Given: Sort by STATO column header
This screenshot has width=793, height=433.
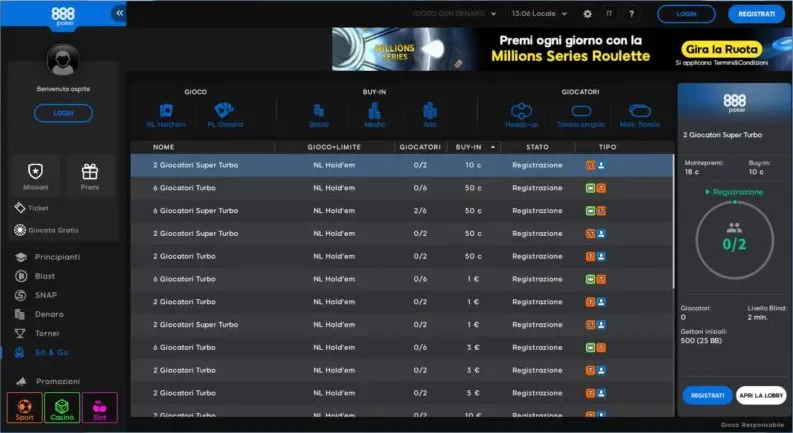Looking at the screenshot, I should [537, 147].
